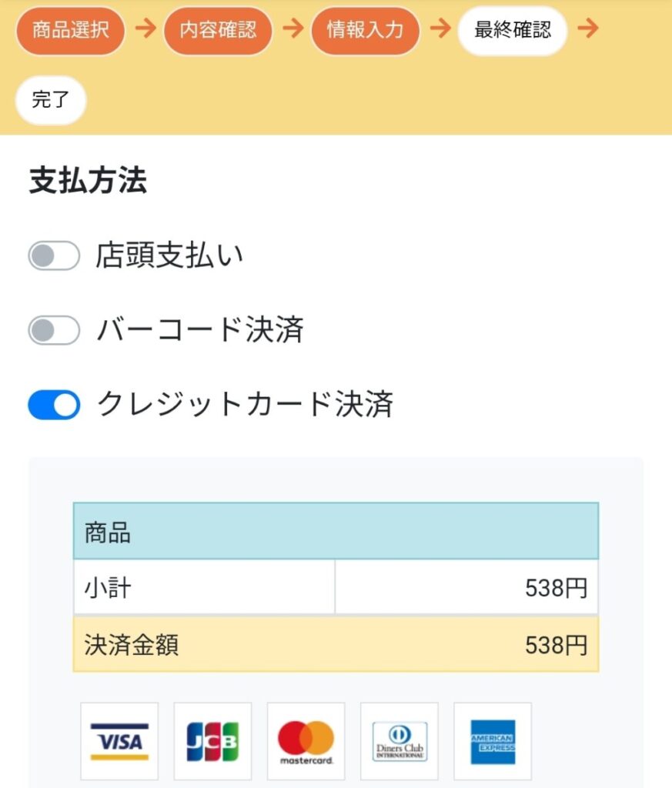Screen dimensions: 672x788
Task: Click the 決済金額 total row
Action: (336, 644)
